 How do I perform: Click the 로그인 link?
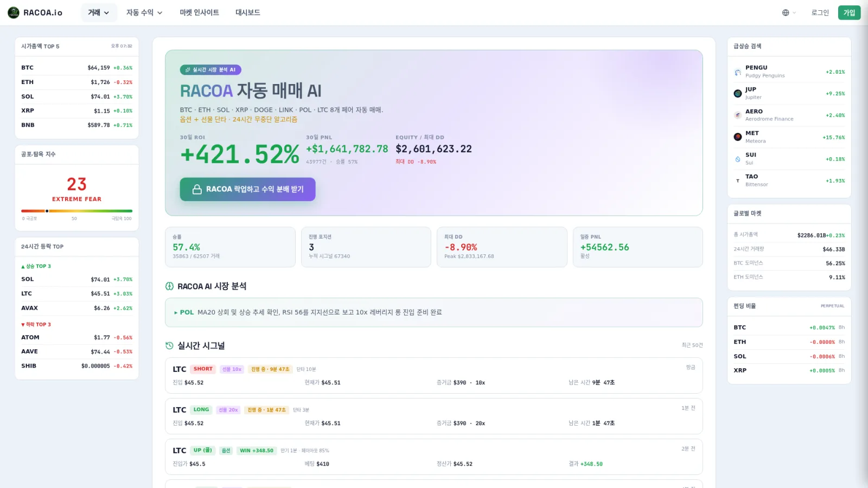(x=820, y=12)
